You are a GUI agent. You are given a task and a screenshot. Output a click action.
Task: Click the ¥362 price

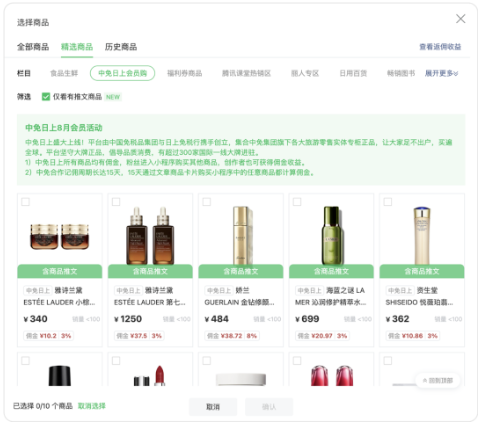coord(398,319)
